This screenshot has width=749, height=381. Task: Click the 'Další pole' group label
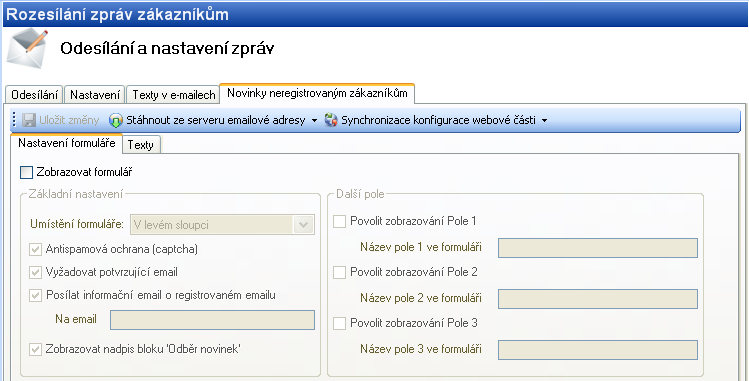(x=360, y=194)
